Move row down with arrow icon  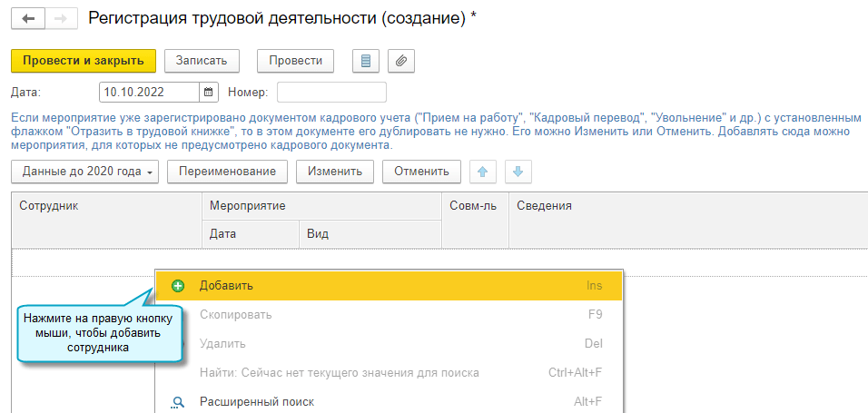pyautogui.click(x=517, y=172)
